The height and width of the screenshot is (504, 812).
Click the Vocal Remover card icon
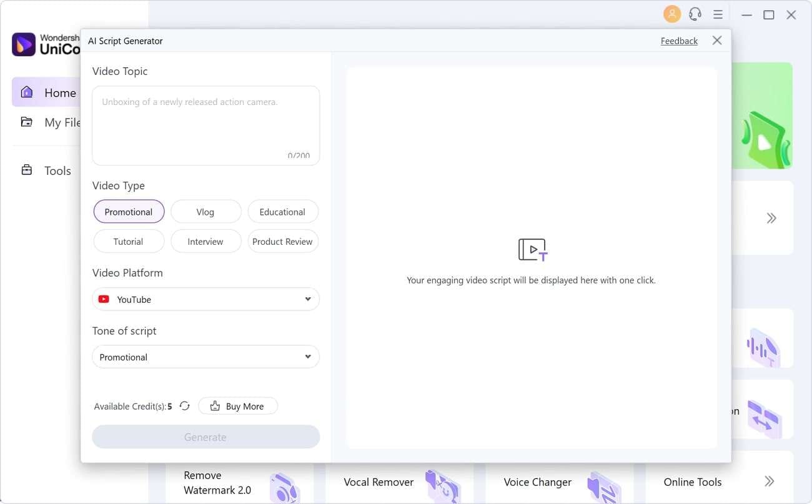tap(442, 486)
